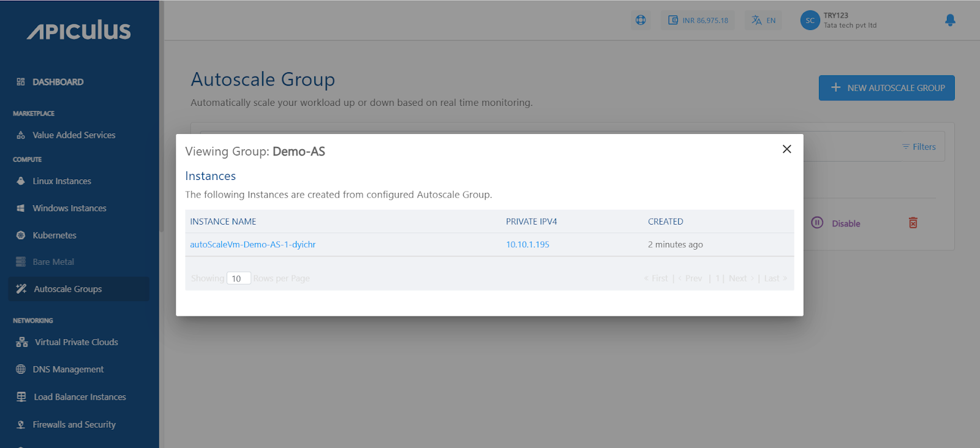Image resolution: width=980 pixels, height=448 pixels.
Task: Click private IP 10.10.1.195
Action: pos(527,244)
